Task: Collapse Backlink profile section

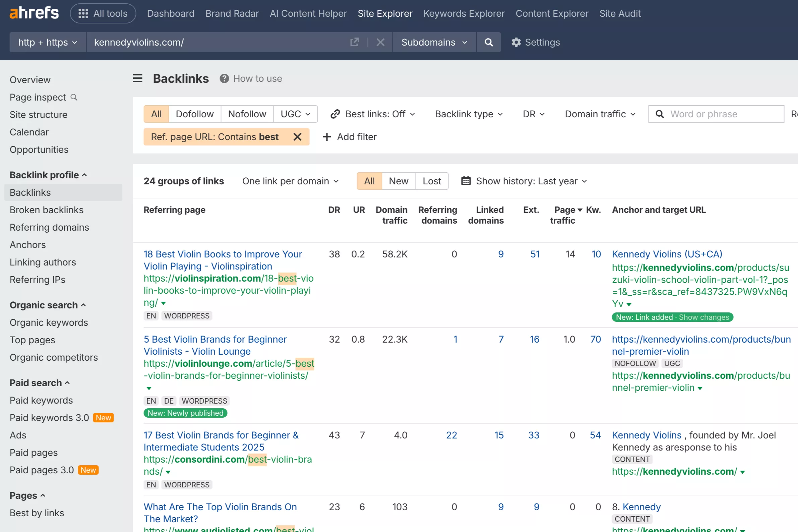Action: pos(48,175)
